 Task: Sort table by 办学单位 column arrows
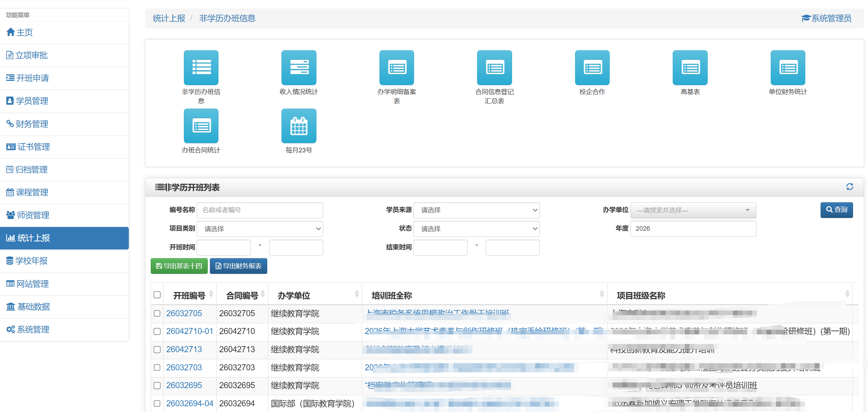pos(357,294)
